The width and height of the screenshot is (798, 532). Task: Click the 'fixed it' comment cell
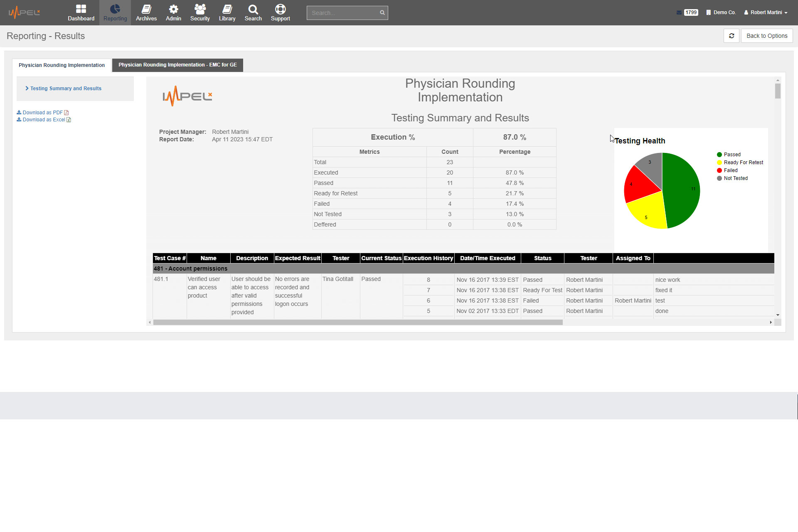pyautogui.click(x=714, y=290)
